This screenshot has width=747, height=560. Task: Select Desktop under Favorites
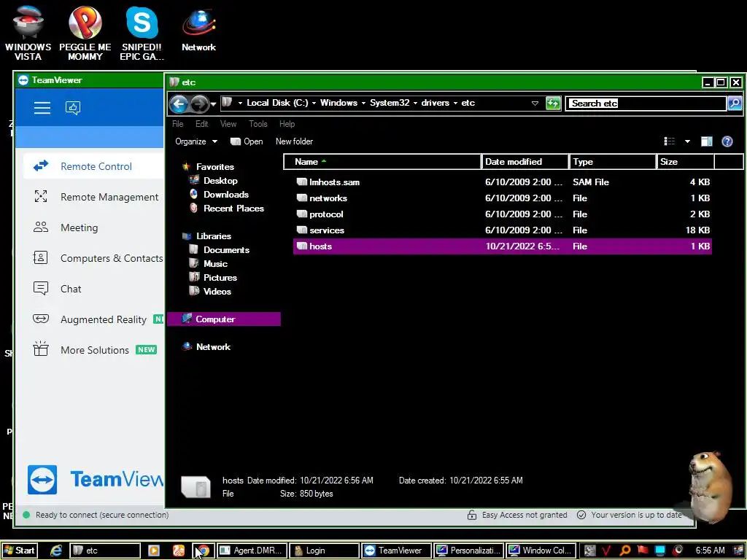pyautogui.click(x=214, y=181)
